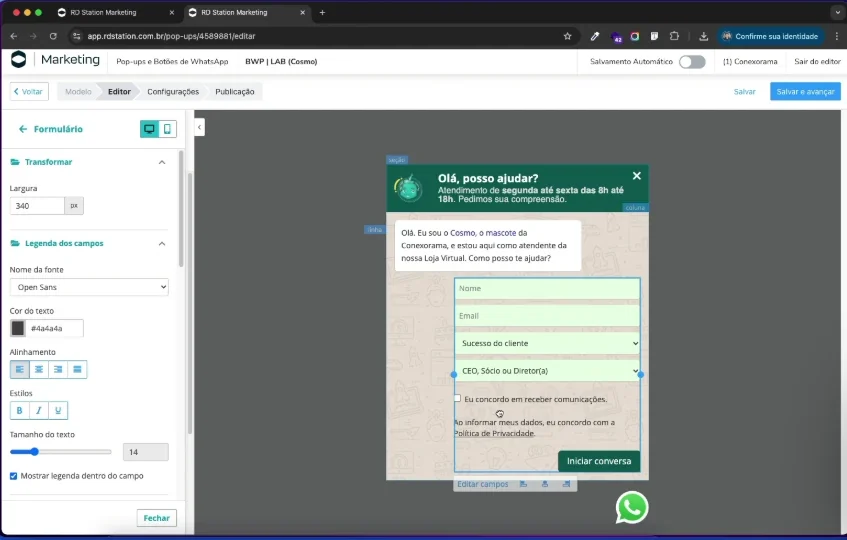Viewport: 847px width, 540px height.
Task: View site information icon in address bar
Action: coord(77,36)
